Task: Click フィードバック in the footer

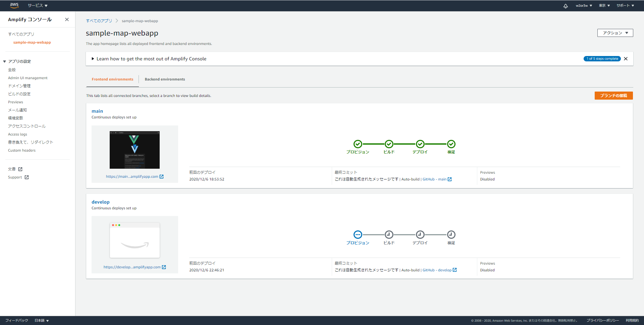Action: (x=17, y=320)
